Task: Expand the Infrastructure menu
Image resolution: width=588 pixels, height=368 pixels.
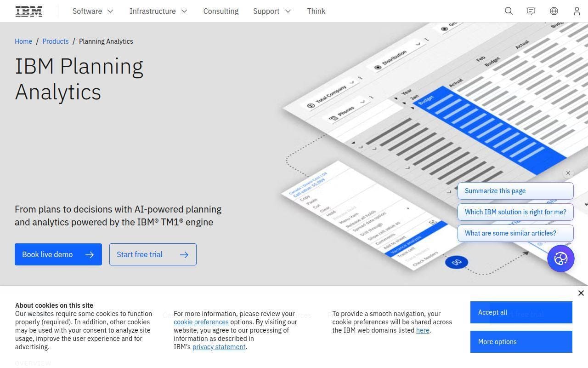Action: point(158,11)
